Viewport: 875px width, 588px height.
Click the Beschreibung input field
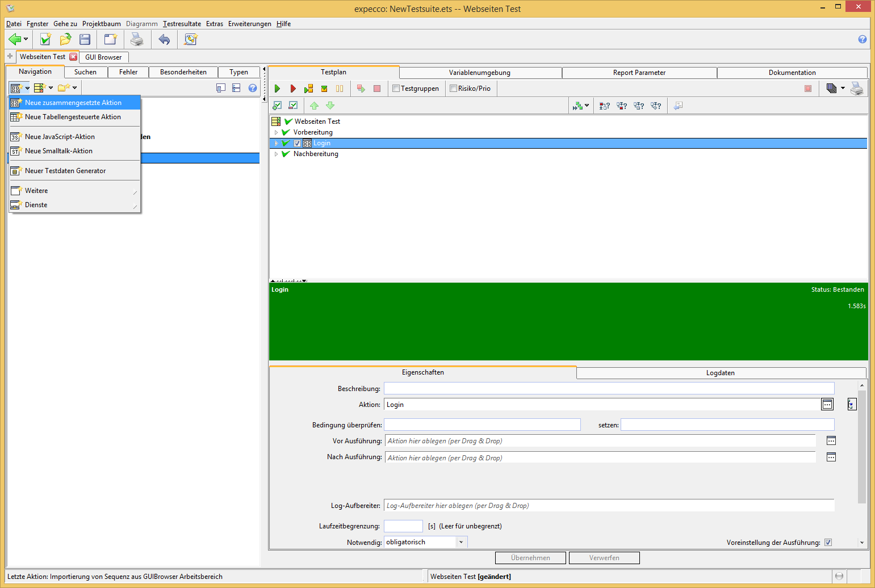pyautogui.click(x=609, y=388)
